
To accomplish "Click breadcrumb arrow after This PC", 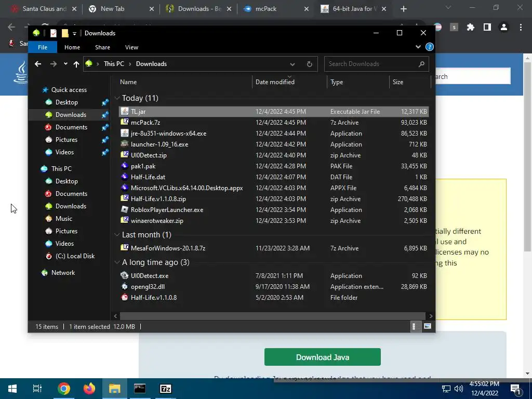I will [129, 64].
